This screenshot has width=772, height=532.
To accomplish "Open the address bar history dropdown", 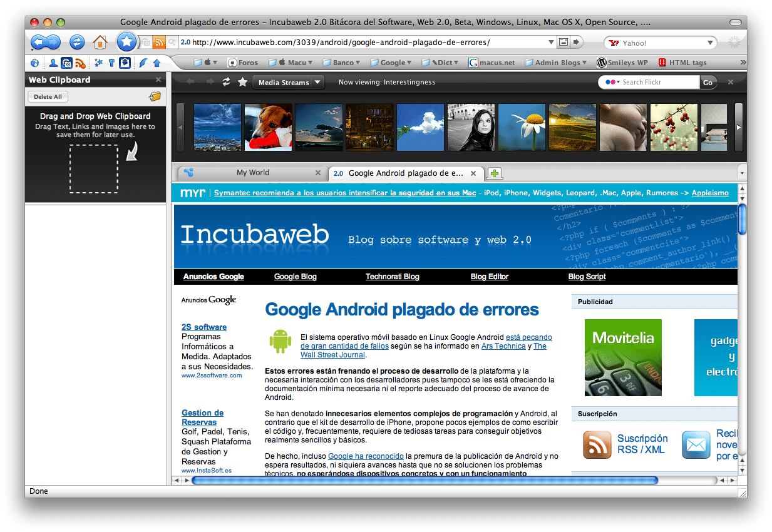I will click(x=551, y=43).
